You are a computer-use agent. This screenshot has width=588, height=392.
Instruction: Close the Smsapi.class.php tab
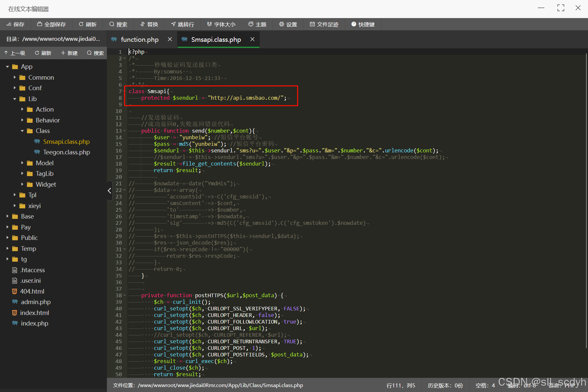[252, 39]
